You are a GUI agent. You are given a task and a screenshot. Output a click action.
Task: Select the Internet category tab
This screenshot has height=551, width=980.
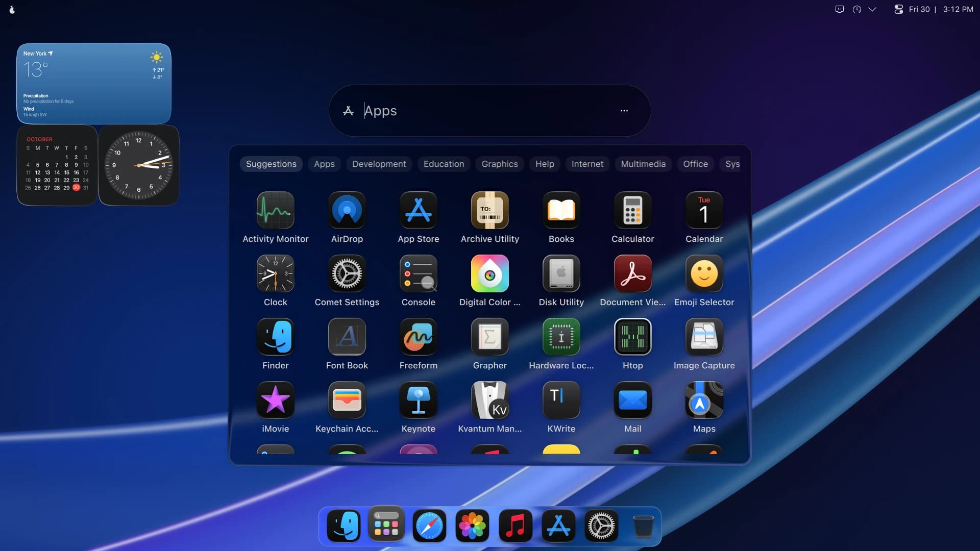coord(587,164)
